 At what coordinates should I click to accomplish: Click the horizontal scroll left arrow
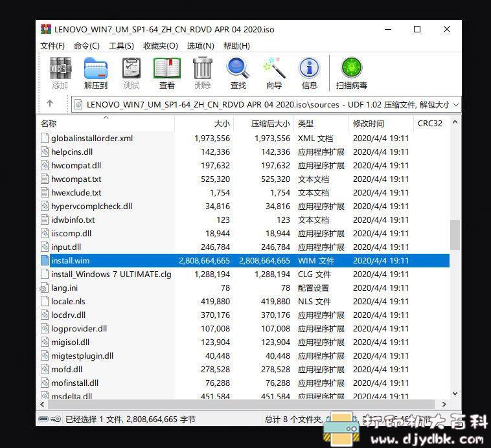pyautogui.click(x=42, y=404)
